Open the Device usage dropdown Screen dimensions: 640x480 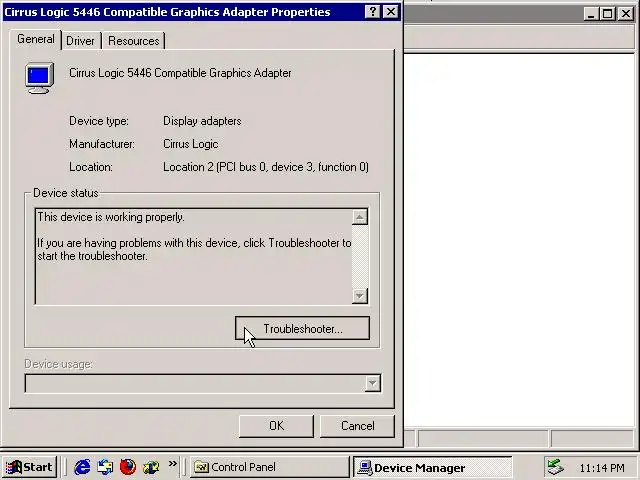click(x=372, y=383)
